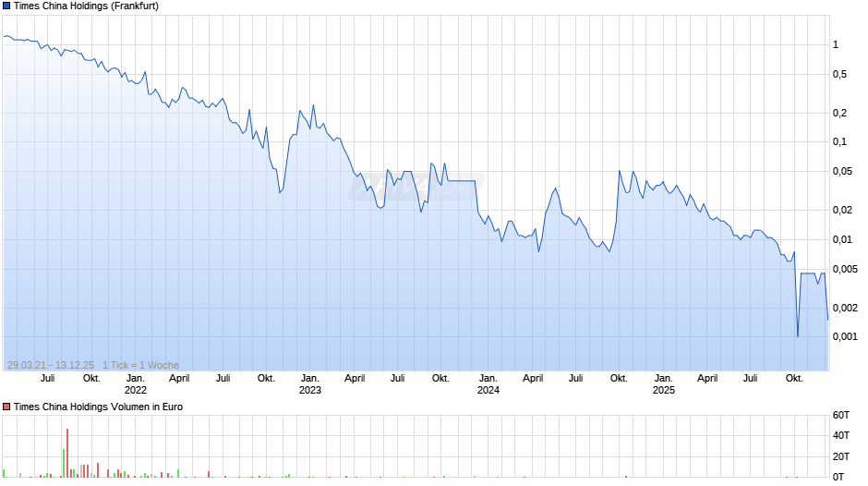The height and width of the screenshot is (486, 868).
Task: Click the tallest red bar in the volume chart
Action: (x=67, y=453)
